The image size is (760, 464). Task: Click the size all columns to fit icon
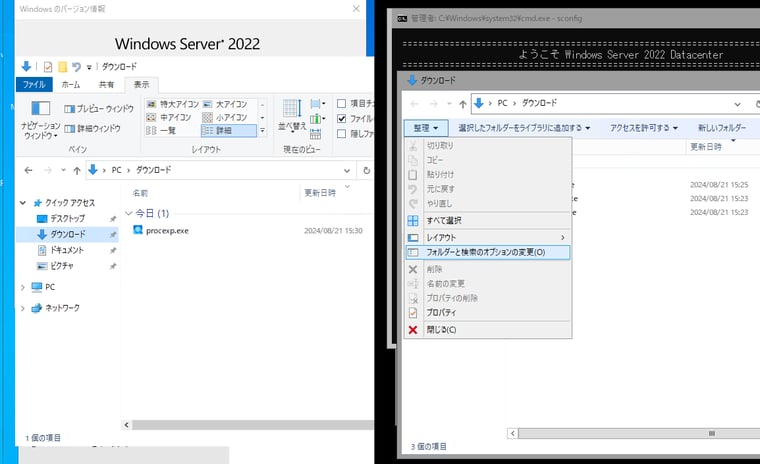(316, 134)
